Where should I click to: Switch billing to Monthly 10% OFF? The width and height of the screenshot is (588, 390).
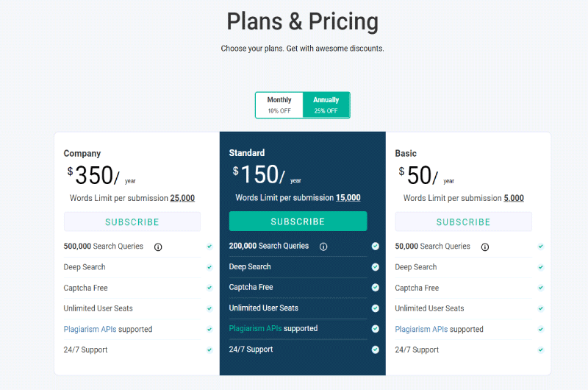(x=279, y=105)
